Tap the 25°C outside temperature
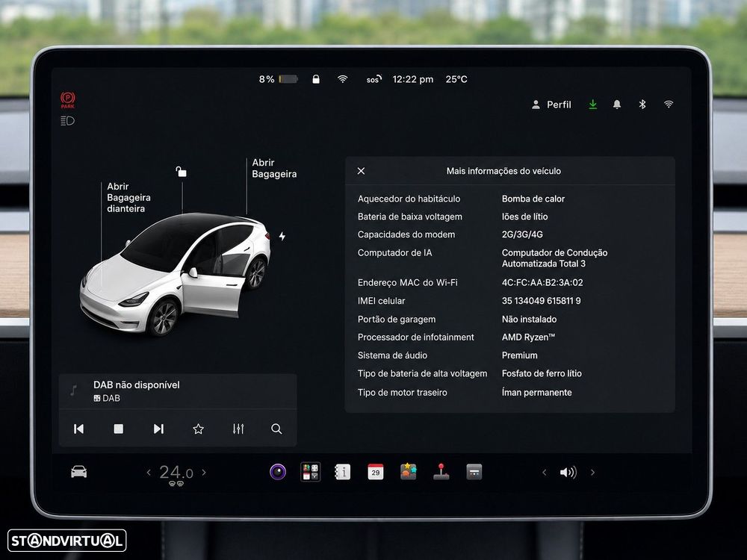Image resolution: width=747 pixels, height=560 pixels. pos(456,79)
